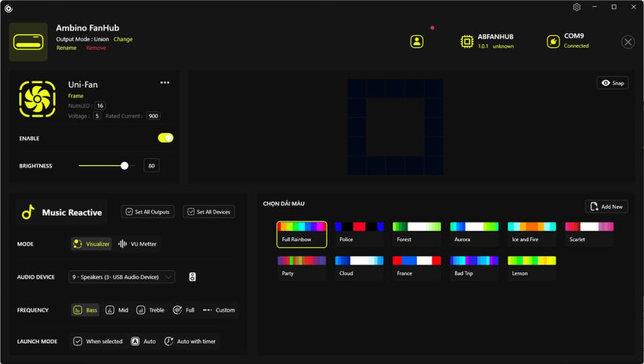Select the Cloud color palette
Viewport: 644px width, 364px height.
[x=360, y=268]
